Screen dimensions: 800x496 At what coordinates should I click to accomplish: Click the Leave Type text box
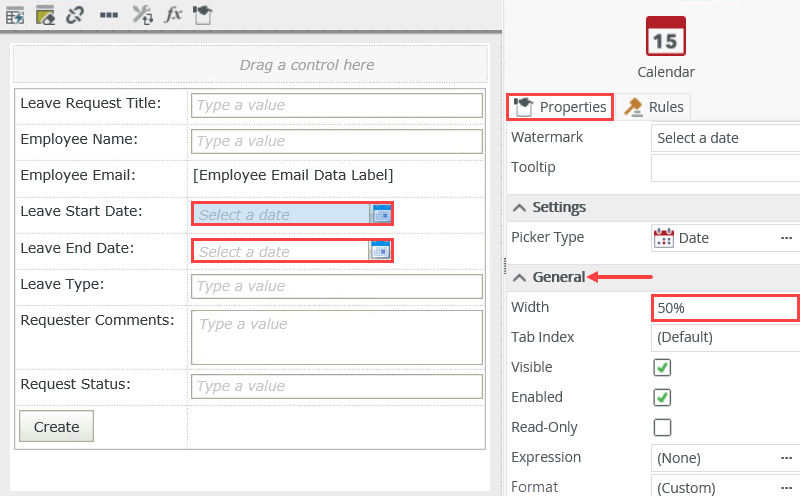click(x=337, y=286)
